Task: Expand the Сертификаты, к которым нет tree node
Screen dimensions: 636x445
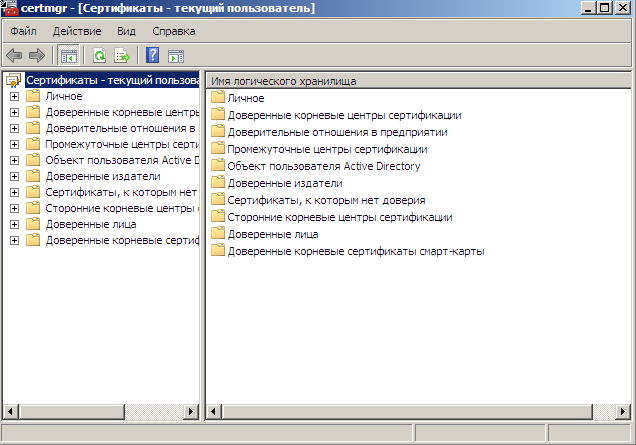Action: (x=14, y=192)
